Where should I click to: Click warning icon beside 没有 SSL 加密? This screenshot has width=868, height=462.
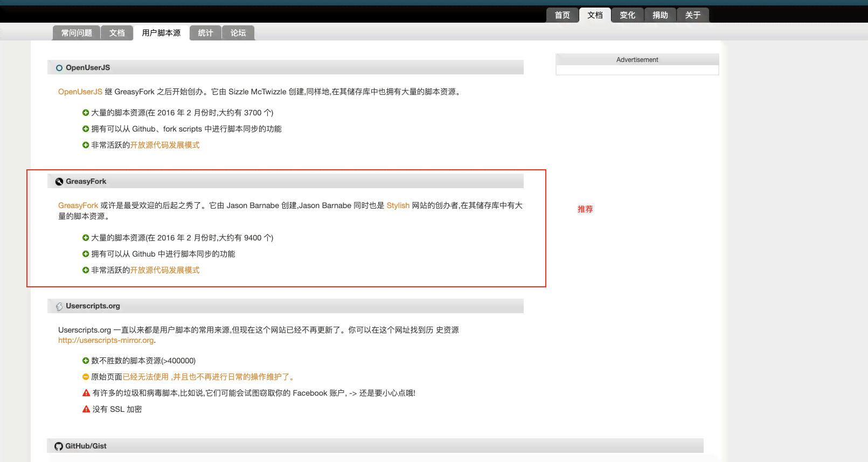86,409
